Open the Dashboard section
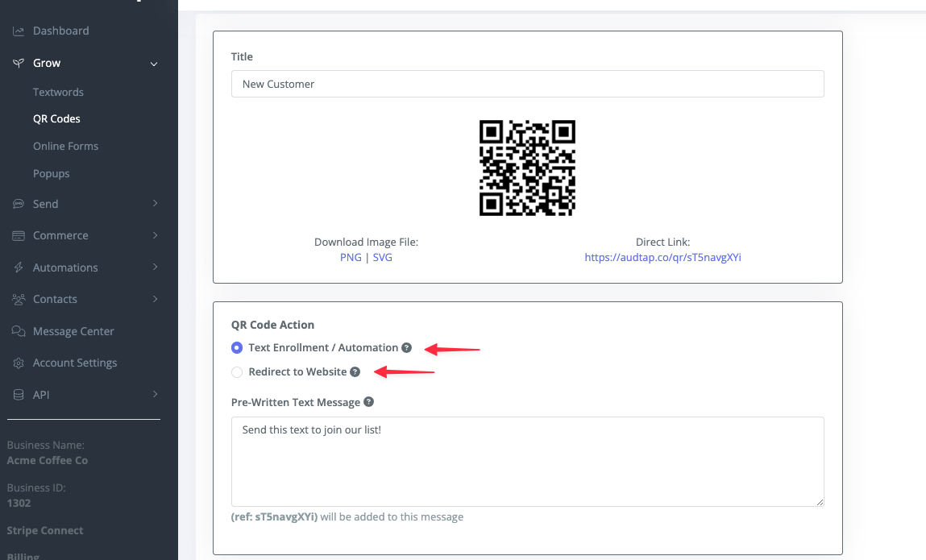926x560 pixels. tap(60, 31)
